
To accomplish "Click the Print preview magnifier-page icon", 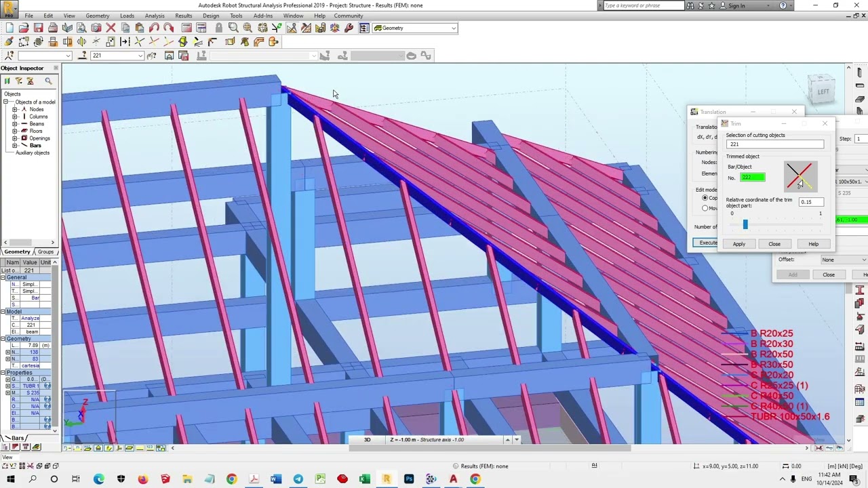I will tap(81, 28).
